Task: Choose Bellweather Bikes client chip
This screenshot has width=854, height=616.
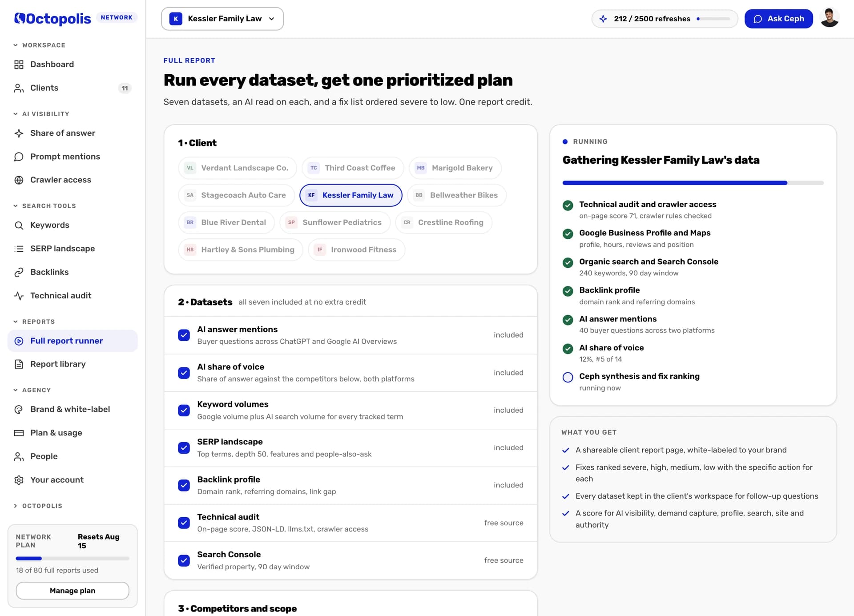Action: click(x=457, y=195)
